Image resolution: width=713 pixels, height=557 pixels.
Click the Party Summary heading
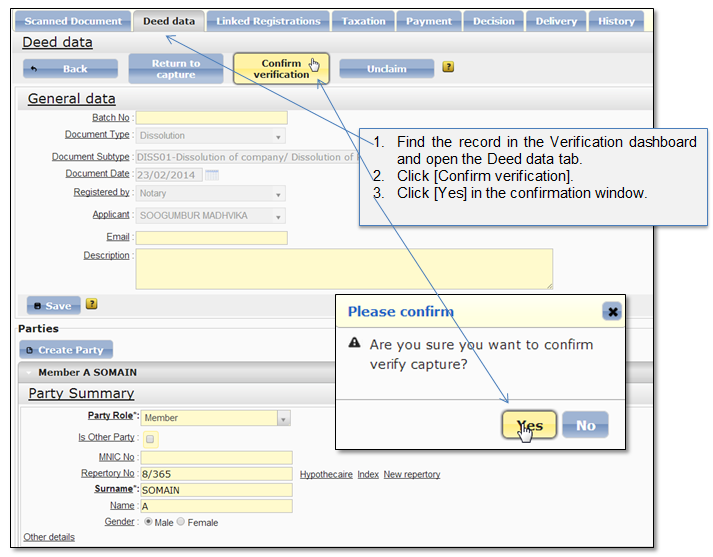click(81, 393)
